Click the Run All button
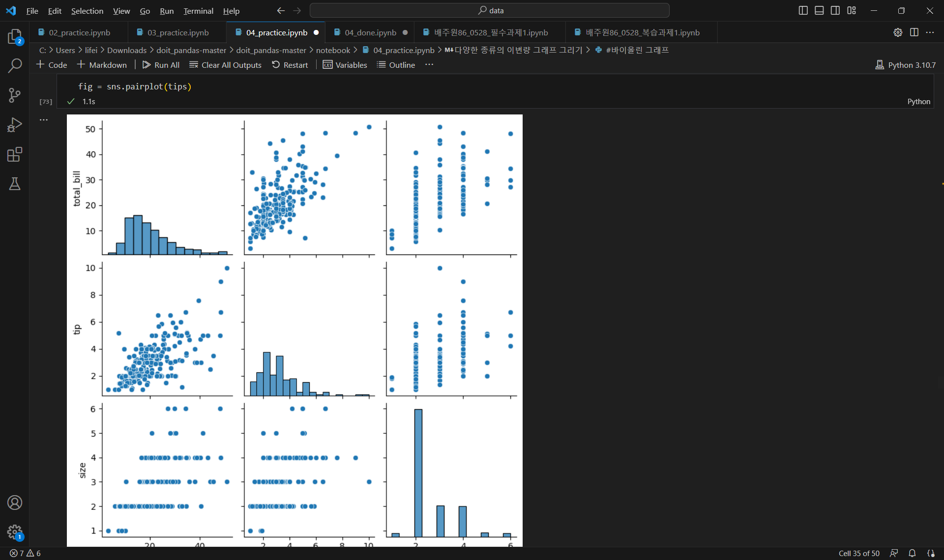 [x=161, y=65]
